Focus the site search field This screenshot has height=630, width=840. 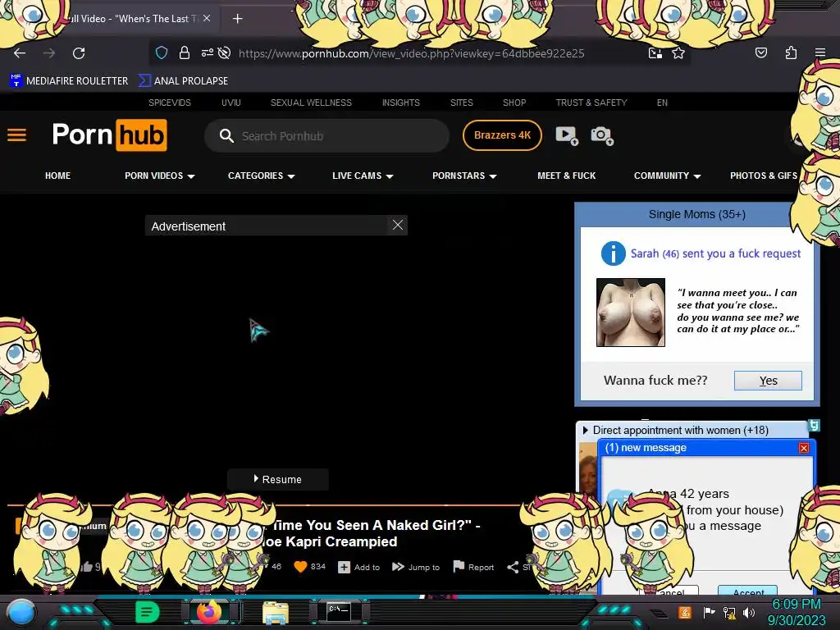[326, 136]
